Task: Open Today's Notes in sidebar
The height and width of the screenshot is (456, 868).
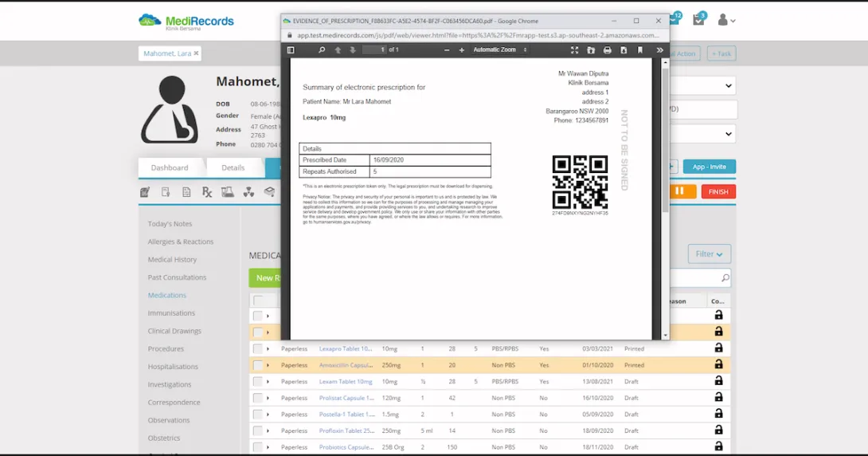Action: pos(170,224)
